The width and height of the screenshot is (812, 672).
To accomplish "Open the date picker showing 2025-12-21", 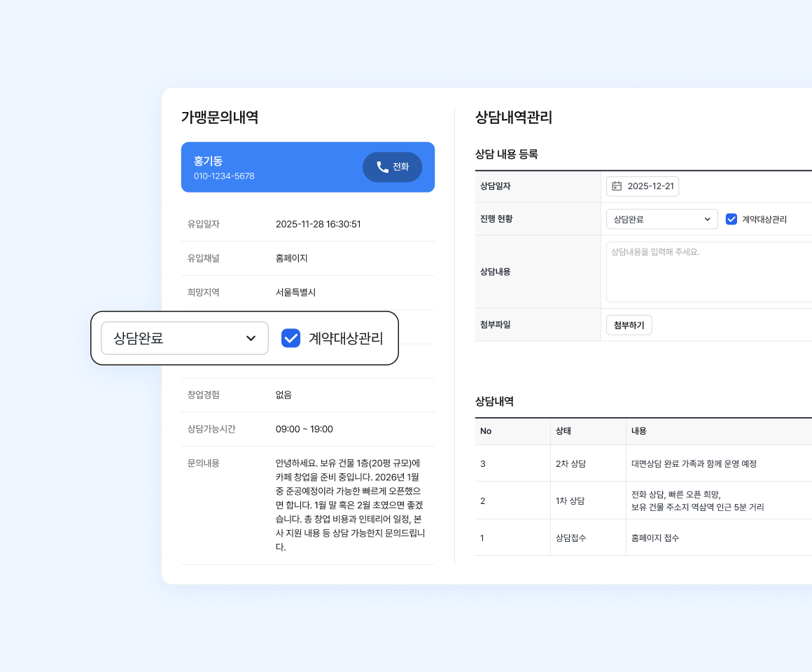I will (x=643, y=186).
